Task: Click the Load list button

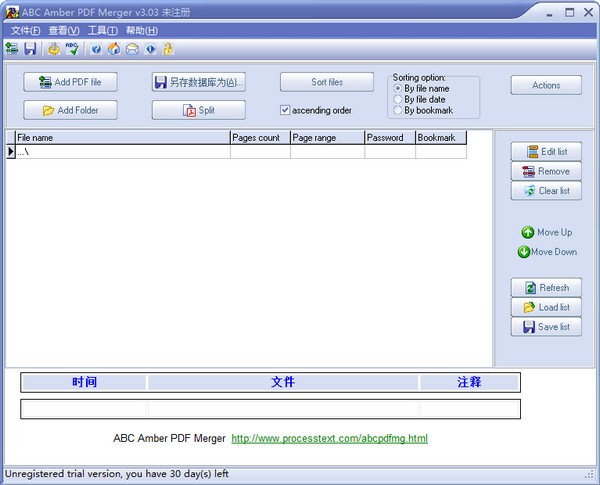Action: coord(546,307)
